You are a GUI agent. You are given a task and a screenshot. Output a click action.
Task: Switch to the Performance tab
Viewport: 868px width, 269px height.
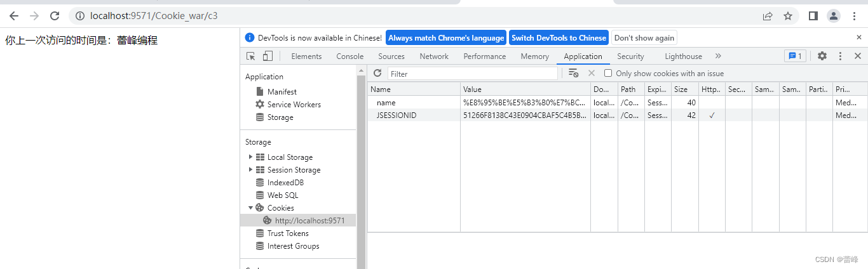coord(485,56)
